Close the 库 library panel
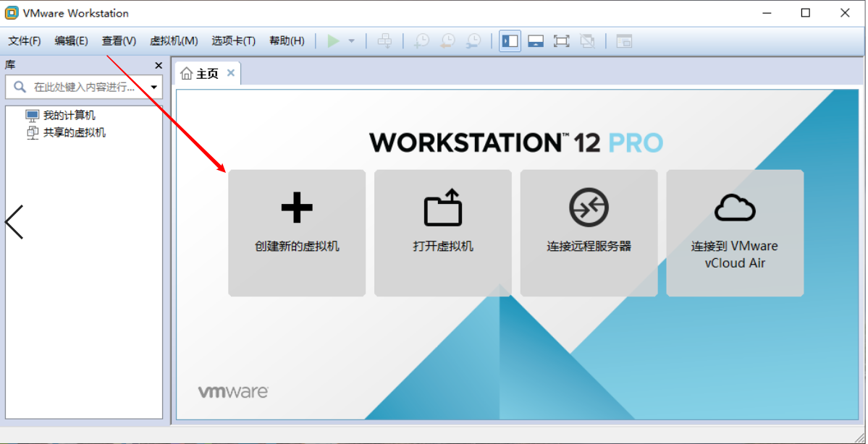This screenshot has width=868, height=444. pos(159,65)
